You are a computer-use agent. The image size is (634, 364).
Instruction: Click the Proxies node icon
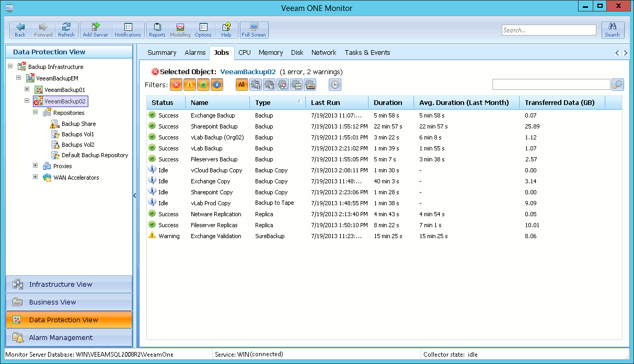[47, 166]
